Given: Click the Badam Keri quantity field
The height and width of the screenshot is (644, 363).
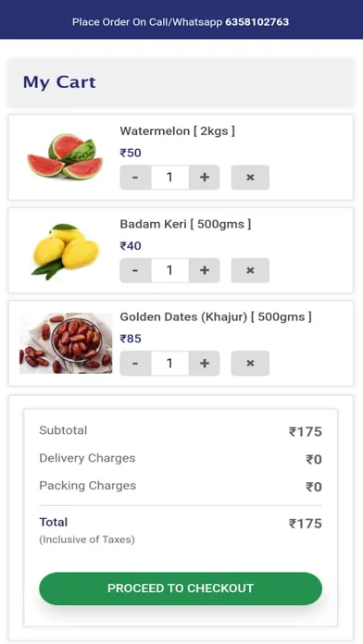Looking at the screenshot, I should [169, 270].
